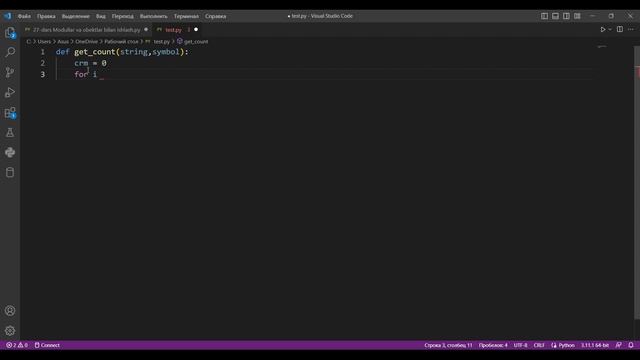Screen dimensions: 640x360
Task: Switch to the 27-dars Modullar tab
Action: click(86, 30)
